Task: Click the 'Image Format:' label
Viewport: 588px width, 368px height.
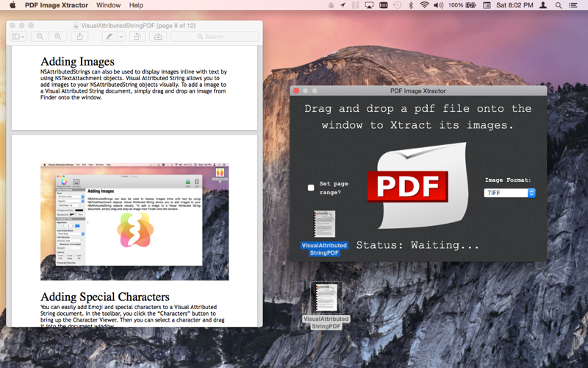Action: [x=508, y=180]
